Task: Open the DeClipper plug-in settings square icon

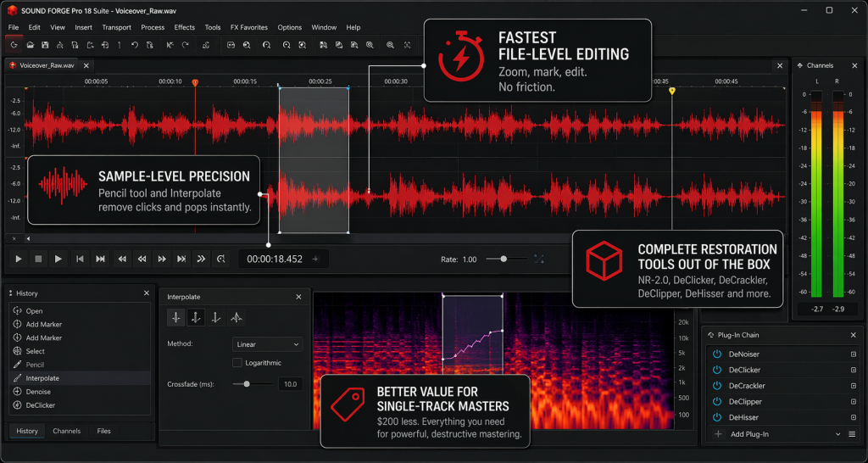Action: click(x=853, y=402)
